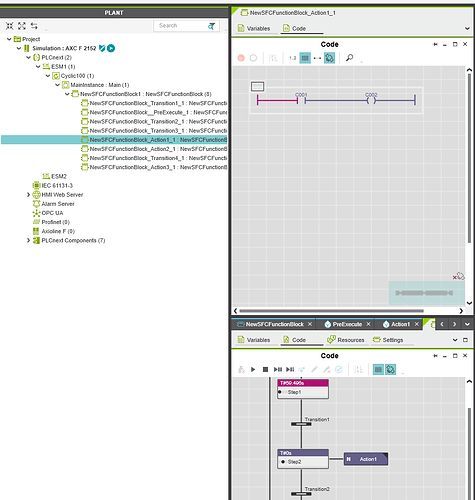Switch to the NewSFCFunctionBlock editor tab
The width and height of the screenshot is (475, 500).
tap(275, 324)
